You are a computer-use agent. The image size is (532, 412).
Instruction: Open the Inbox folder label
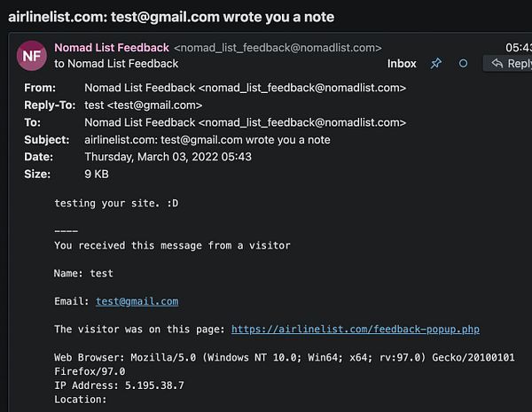pyautogui.click(x=402, y=64)
